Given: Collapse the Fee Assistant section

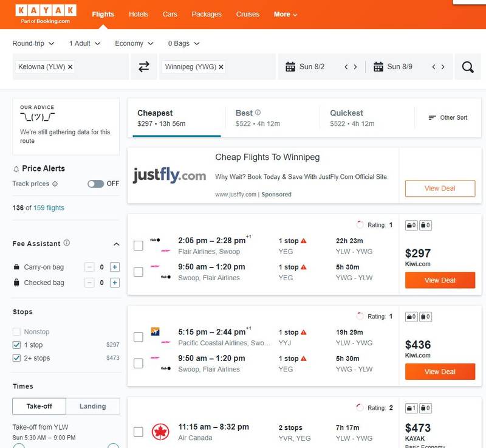Looking at the screenshot, I should tap(117, 244).
